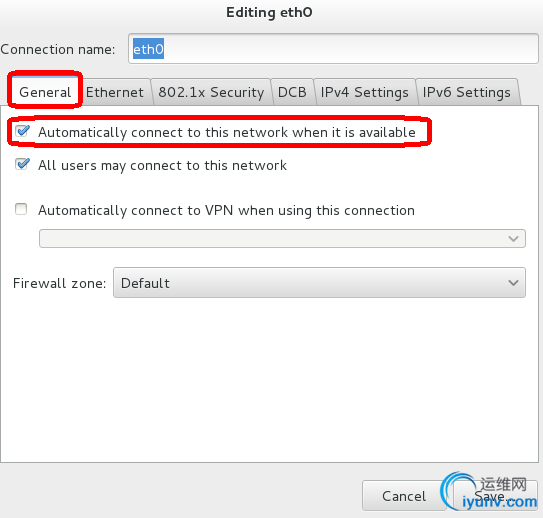Click the iyunv.com watermark logo
This screenshot has width=543, height=518.
tap(489, 491)
